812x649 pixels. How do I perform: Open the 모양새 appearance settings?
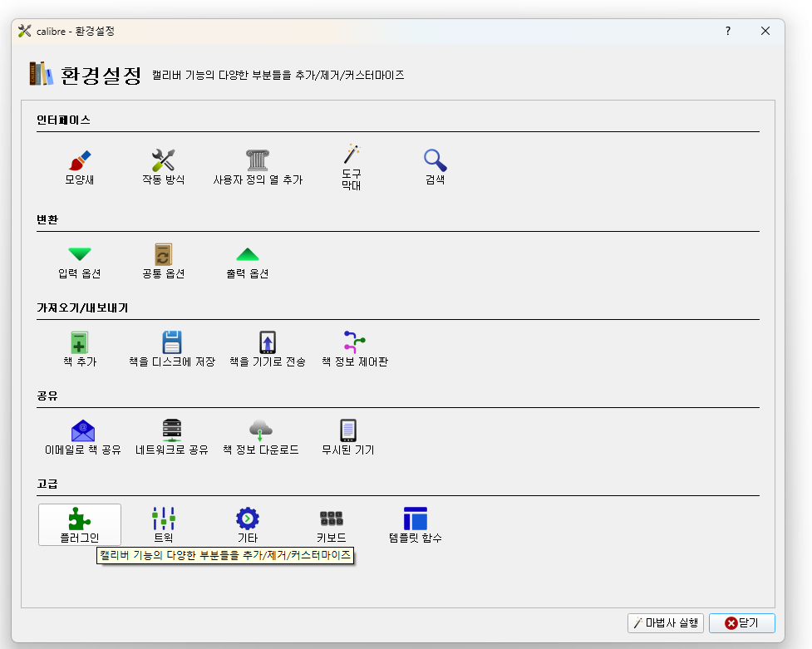[x=80, y=165]
